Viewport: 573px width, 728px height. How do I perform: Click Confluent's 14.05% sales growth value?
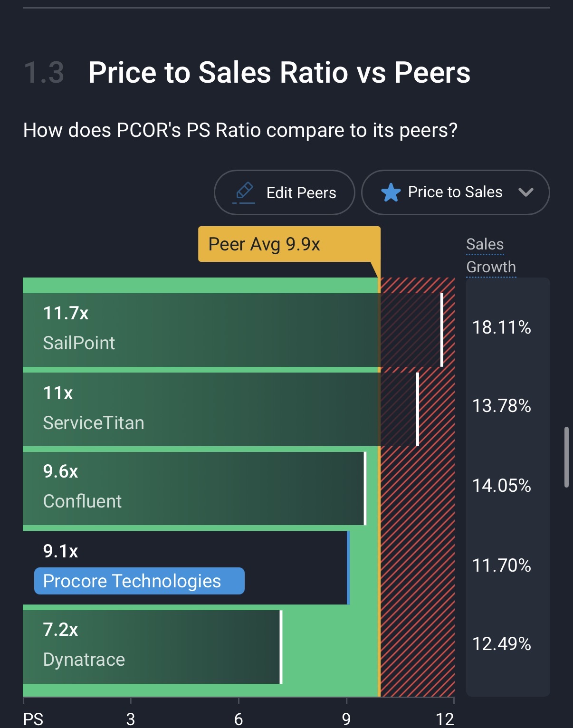click(x=501, y=486)
